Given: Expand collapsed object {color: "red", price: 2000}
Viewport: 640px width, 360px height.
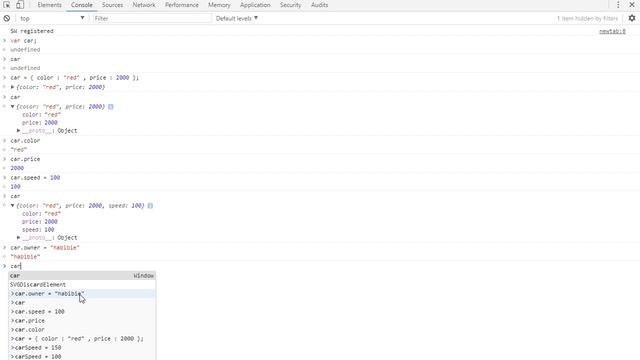Looking at the screenshot, I should 12,87.
